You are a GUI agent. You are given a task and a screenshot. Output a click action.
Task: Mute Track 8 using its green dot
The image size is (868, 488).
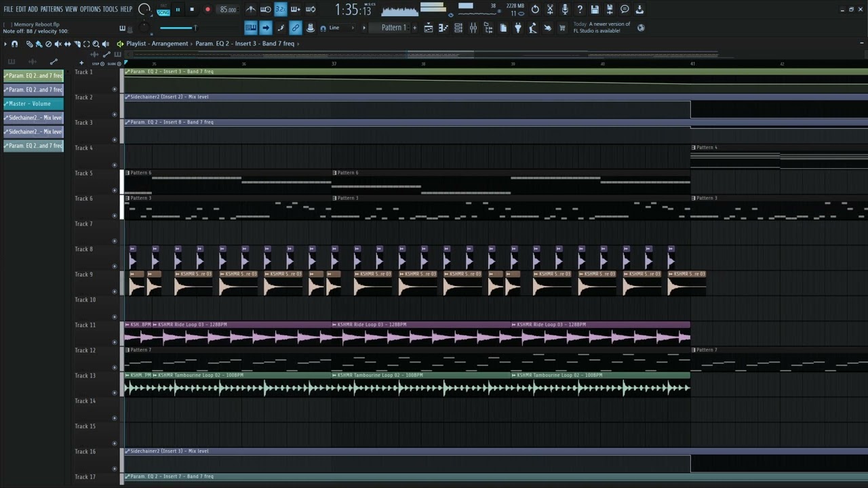click(x=115, y=266)
